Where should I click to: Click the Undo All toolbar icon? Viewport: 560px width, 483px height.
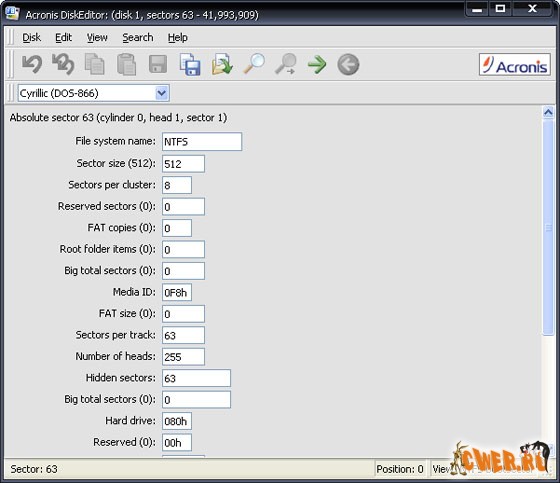click(63, 64)
